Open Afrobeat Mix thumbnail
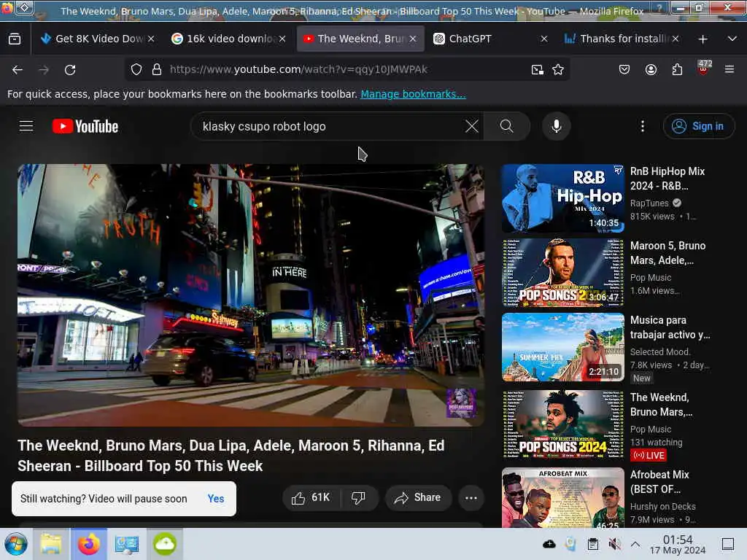The width and height of the screenshot is (747, 560). point(562,497)
